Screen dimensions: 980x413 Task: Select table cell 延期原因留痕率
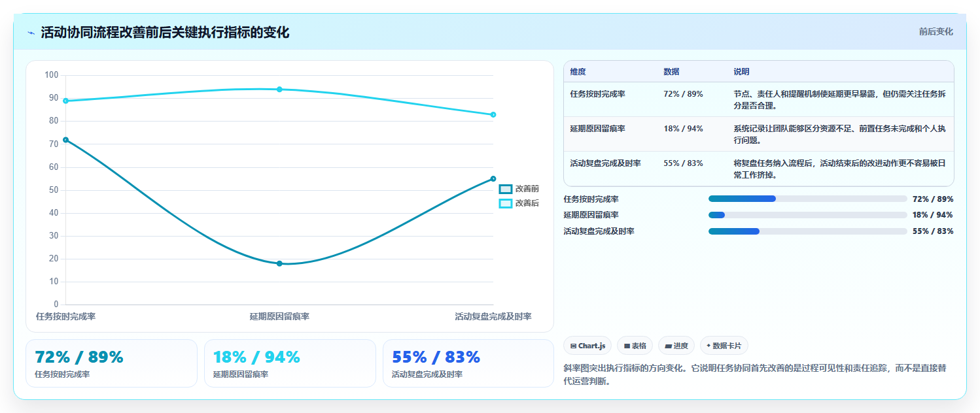pos(597,129)
